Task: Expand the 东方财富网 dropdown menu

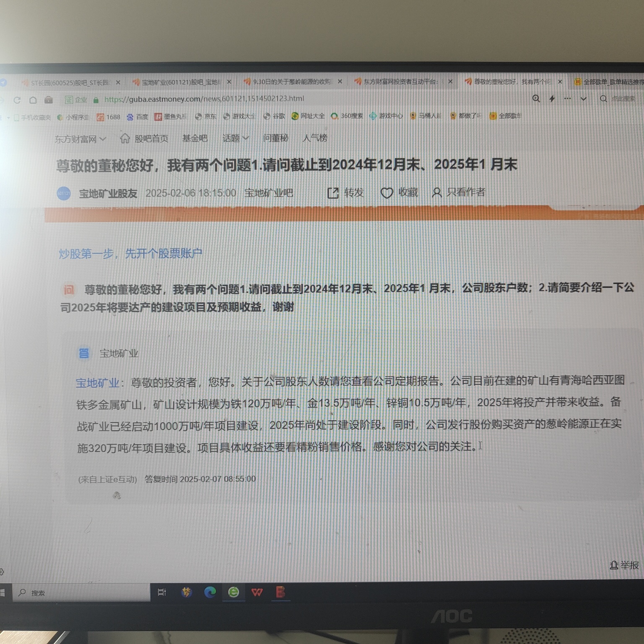Action: point(80,139)
